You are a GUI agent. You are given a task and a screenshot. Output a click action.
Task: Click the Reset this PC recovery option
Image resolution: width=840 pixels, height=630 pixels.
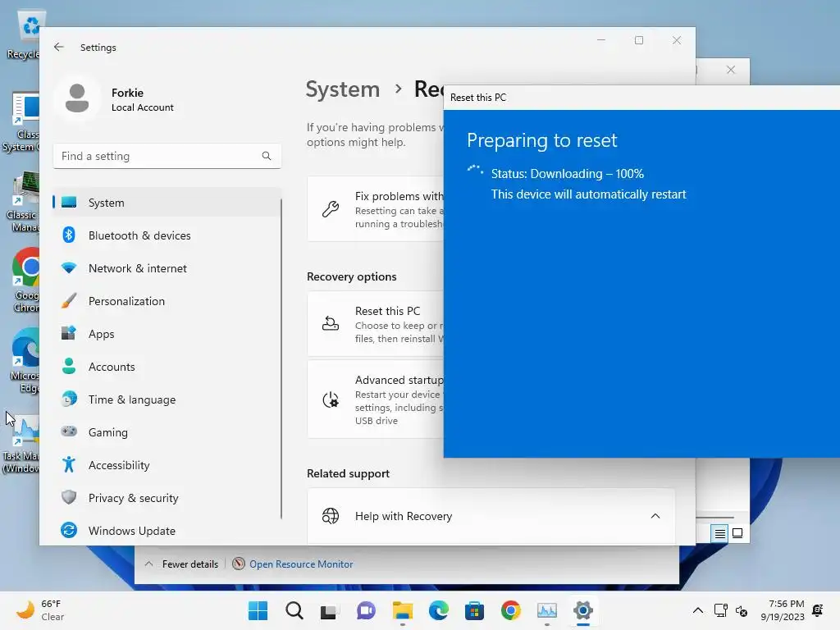[x=376, y=323]
